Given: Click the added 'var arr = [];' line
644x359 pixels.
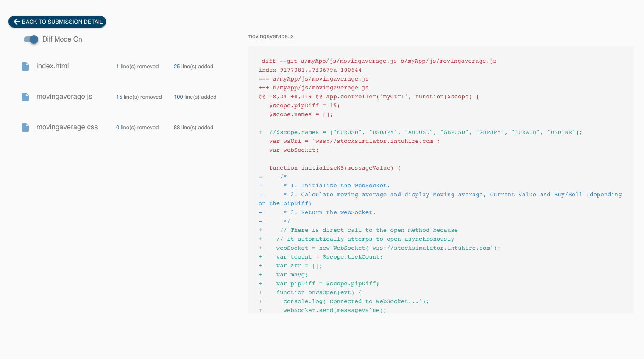Looking at the screenshot, I should tap(290, 266).
